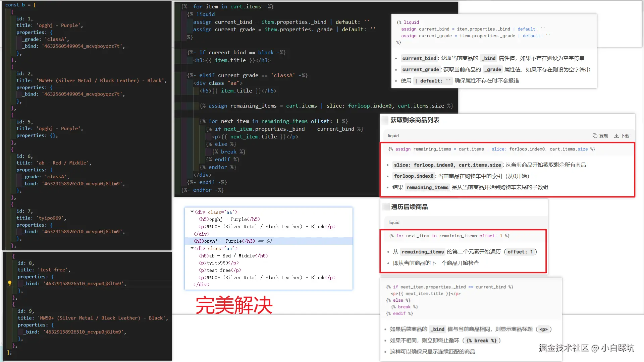Select the h5 ab - Red / Middle element
Viewport: 644px width, 362px height.
click(233, 256)
